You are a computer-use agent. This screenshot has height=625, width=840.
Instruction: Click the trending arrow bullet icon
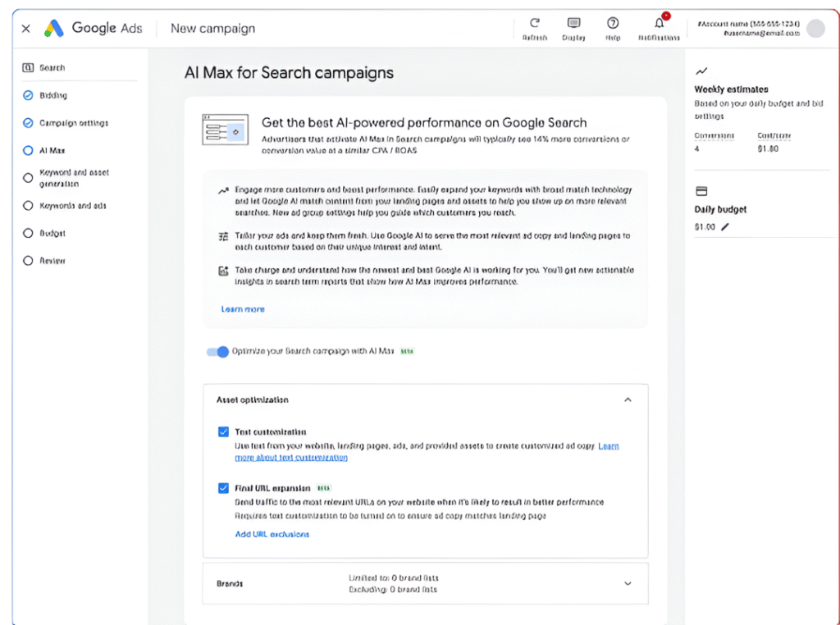(x=223, y=190)
